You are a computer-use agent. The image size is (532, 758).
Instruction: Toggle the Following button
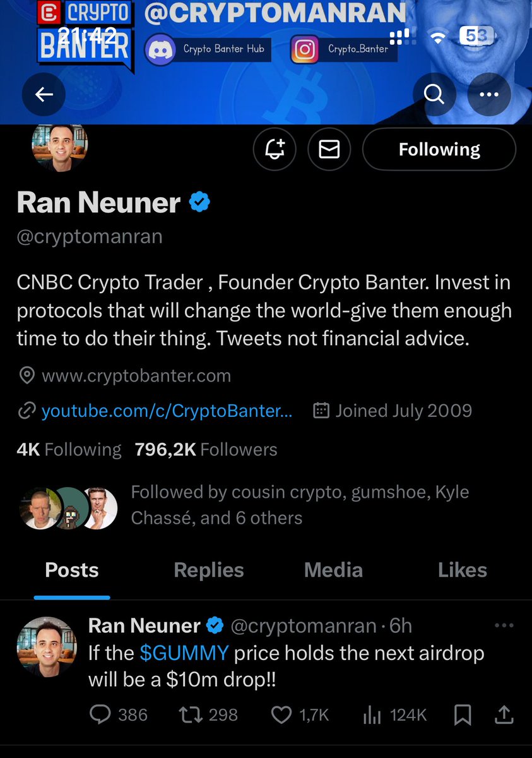439,149
